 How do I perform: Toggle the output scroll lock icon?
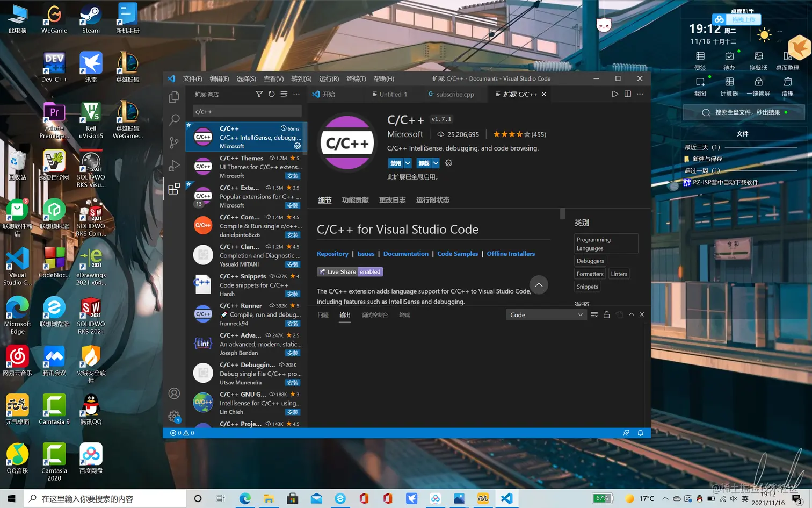coord(606,315)
